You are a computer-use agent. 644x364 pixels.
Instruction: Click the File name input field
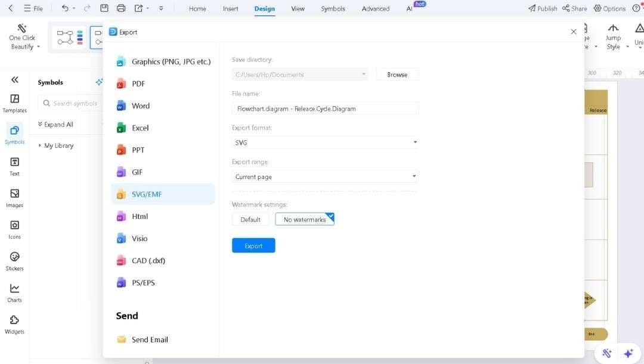pyautogui.click(x=324, y=108)
